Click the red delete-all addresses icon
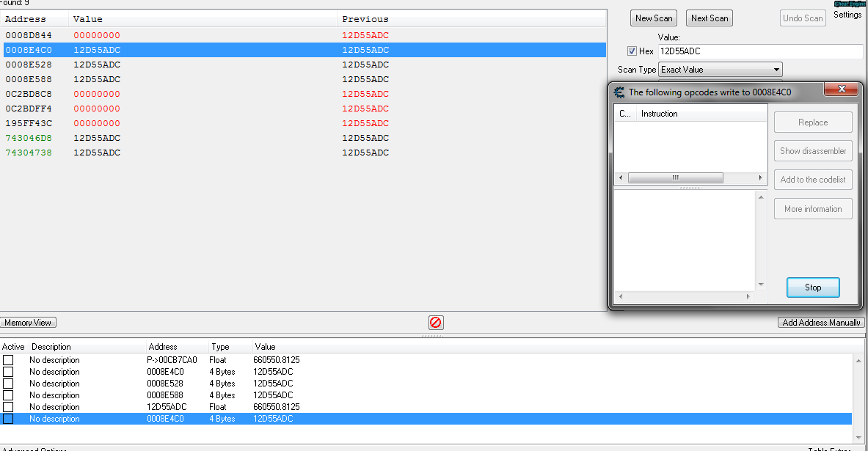868x451 pixels. coord(436,323)
